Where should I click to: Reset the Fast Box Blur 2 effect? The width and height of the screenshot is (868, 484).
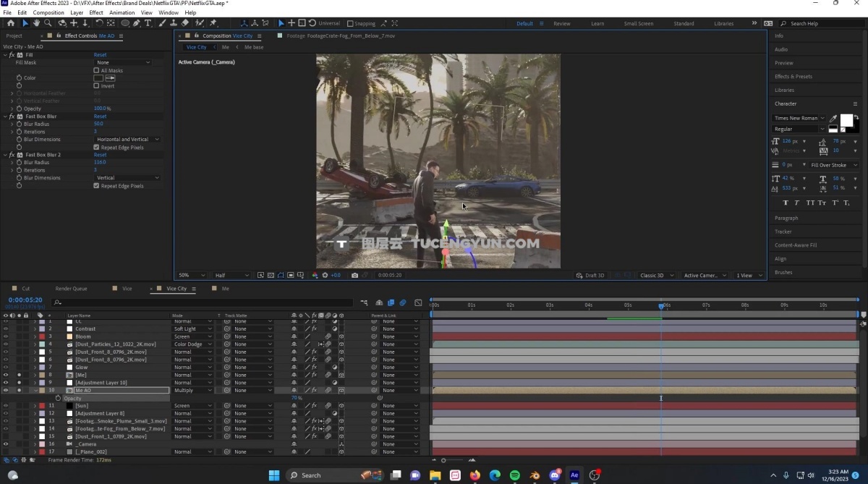pyautogui.click(x=100, y=155)
